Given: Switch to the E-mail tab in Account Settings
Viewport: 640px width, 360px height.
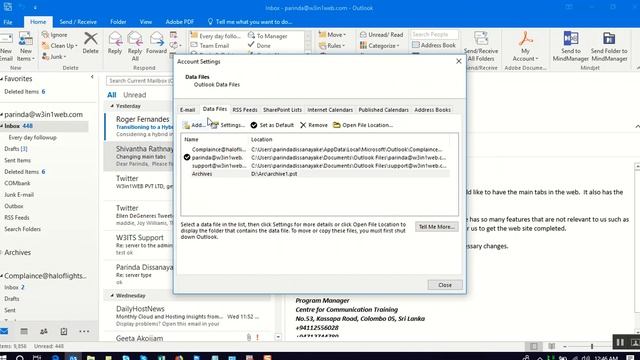Looking at the screenshot, I should pos(187,110).
